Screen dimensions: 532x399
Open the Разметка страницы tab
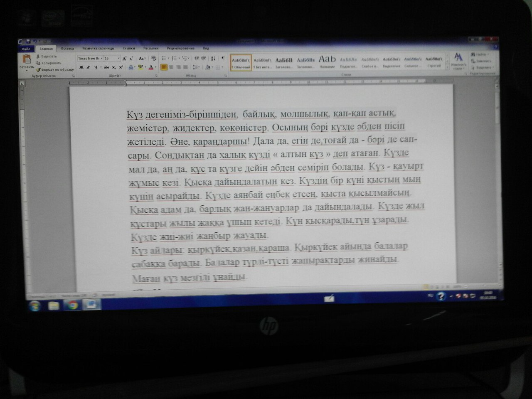(x=98, y=49)
